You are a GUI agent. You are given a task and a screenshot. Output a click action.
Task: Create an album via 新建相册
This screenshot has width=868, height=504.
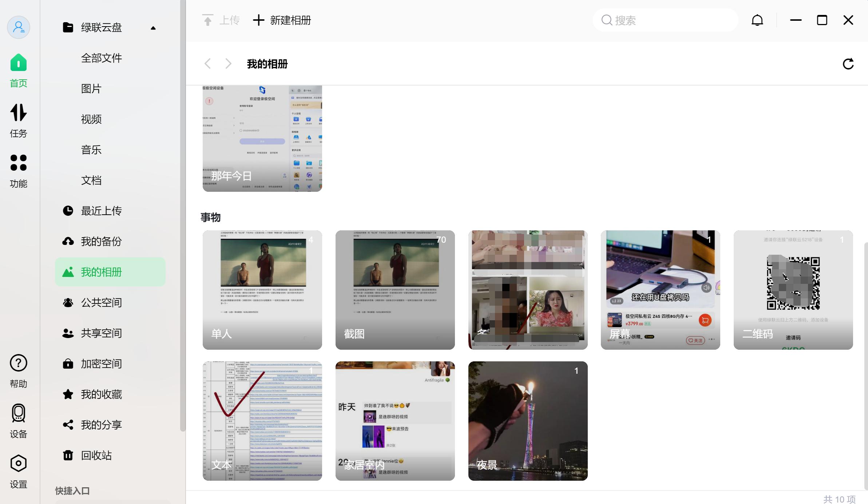click(282, 20)
